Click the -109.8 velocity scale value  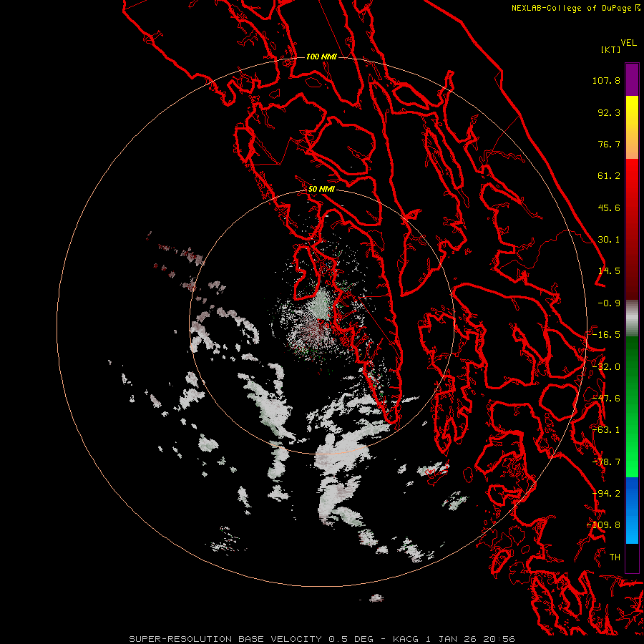(x=604, y=525)
